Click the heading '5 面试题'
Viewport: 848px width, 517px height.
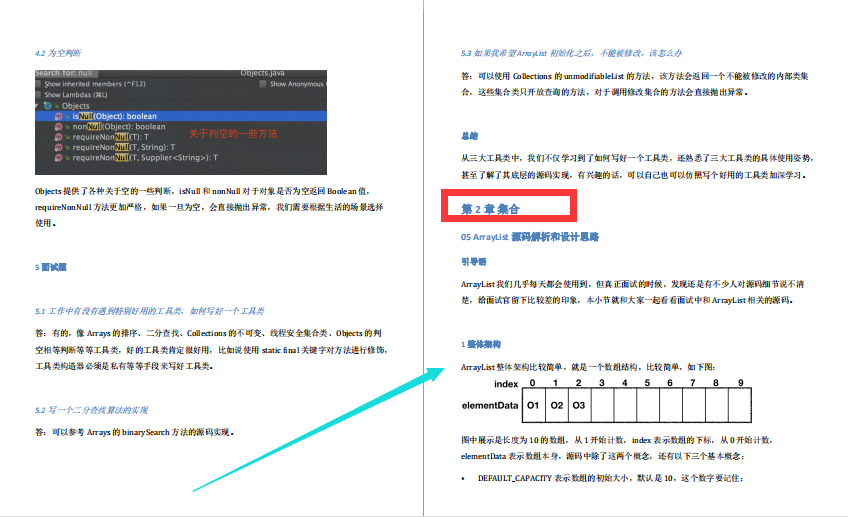[x=50, y=267]
